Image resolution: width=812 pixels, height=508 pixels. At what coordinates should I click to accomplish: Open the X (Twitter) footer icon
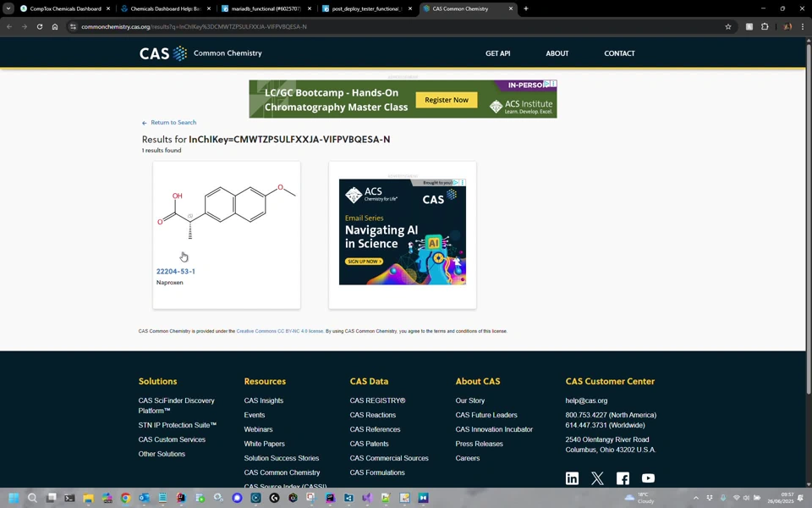(597, 478)
